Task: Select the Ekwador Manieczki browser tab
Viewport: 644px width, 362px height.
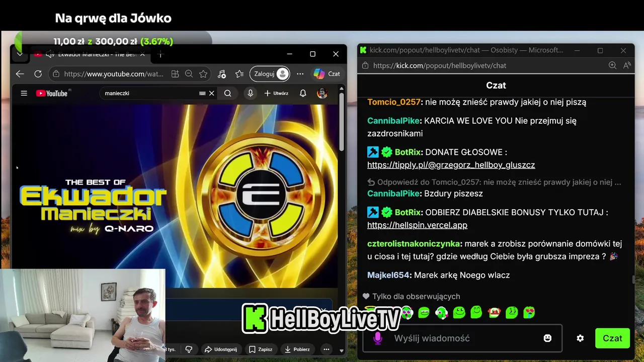Action: [x=91, y=54]
